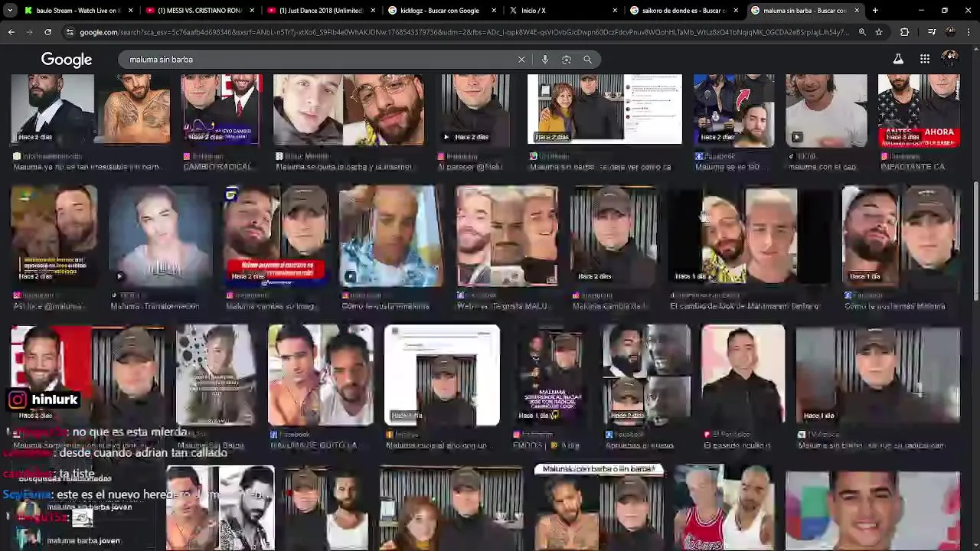Clear the search box with the X

521,60
